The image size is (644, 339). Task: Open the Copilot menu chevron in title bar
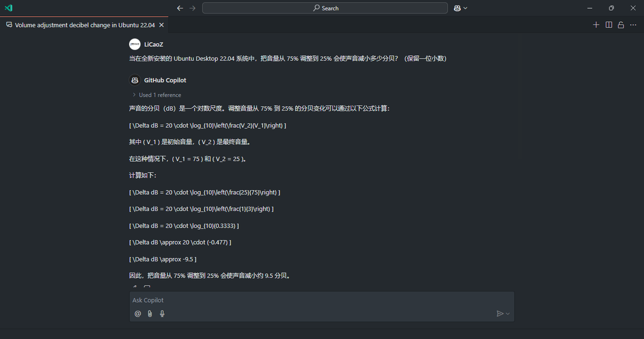465,8
